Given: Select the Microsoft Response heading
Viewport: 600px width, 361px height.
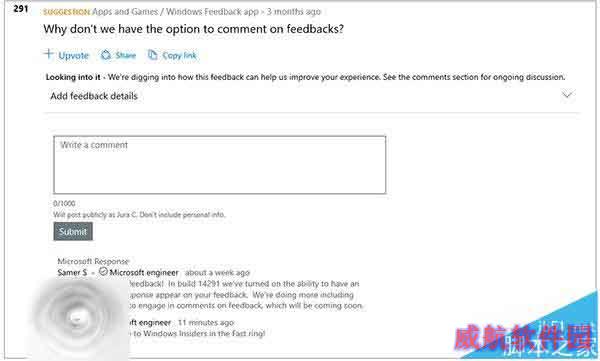Looking at the screenshot, I should (93, 261).
